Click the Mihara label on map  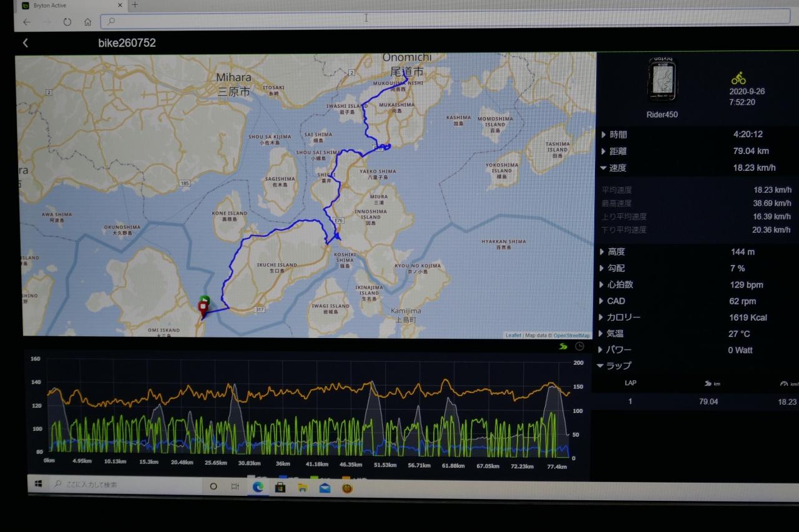pos(233,77)
